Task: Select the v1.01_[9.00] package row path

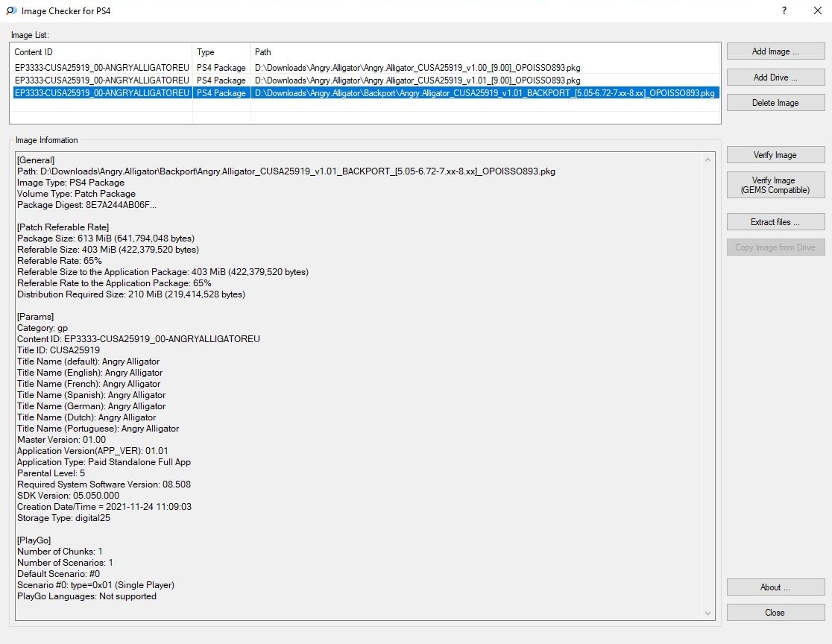Action: pos(417,80)
